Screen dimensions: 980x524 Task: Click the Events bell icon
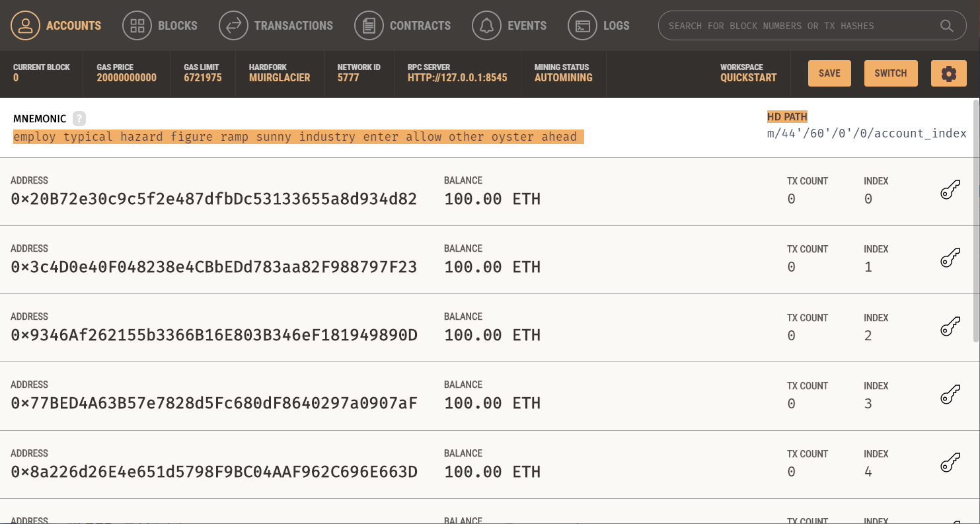click(486, 26)
